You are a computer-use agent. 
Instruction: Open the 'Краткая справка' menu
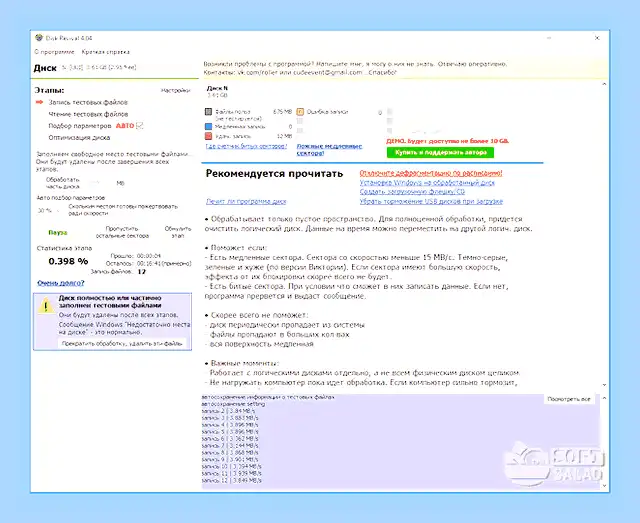106,52
